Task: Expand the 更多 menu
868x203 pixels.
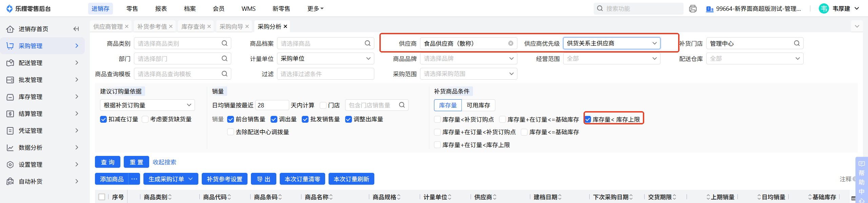Action: (x=315, y=9)
